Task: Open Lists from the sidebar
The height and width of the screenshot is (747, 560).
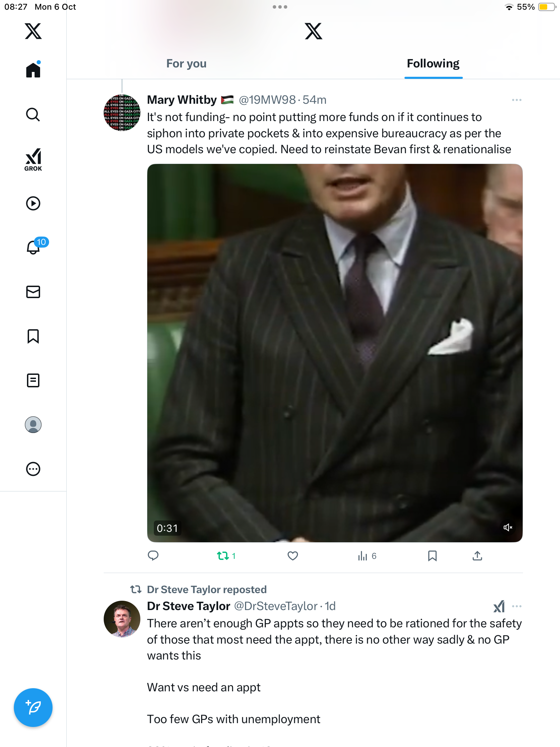Action: pos(33,380)
